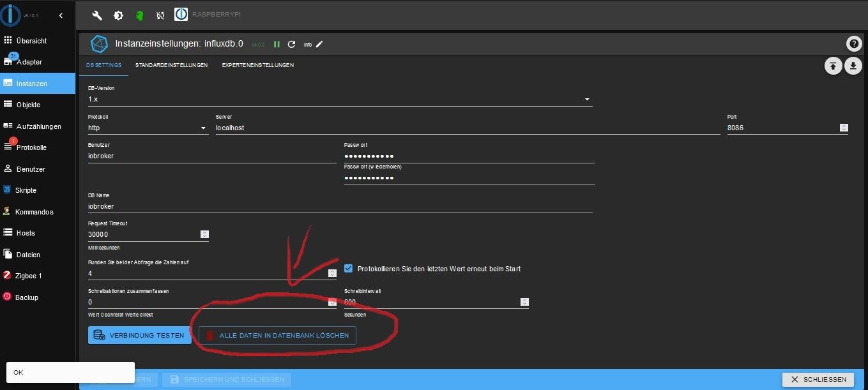Open help with the question mark icon
Image resolution: width=868 pixels, height=390 pixels.
pyautogui.click(x=853, y=44)
